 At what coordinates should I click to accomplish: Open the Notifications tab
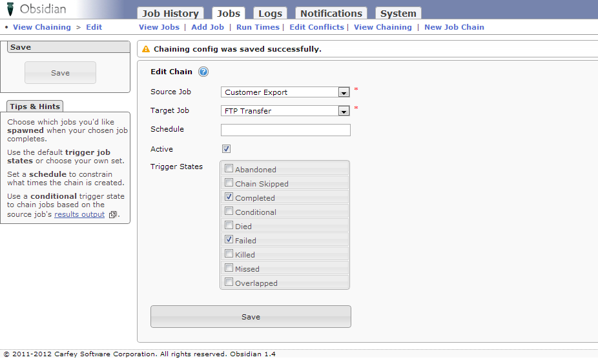click(x=331, y=14)
